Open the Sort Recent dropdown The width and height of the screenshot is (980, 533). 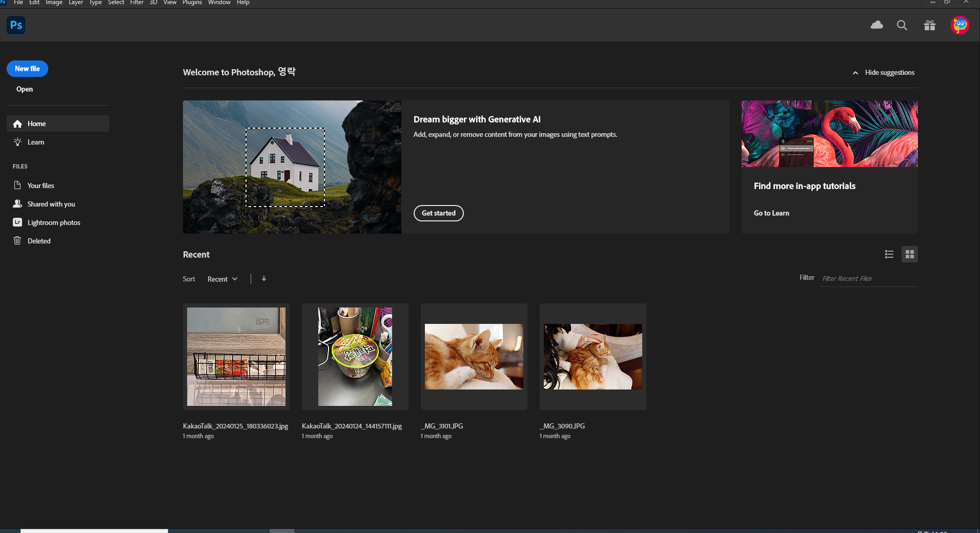click(222, 279)
